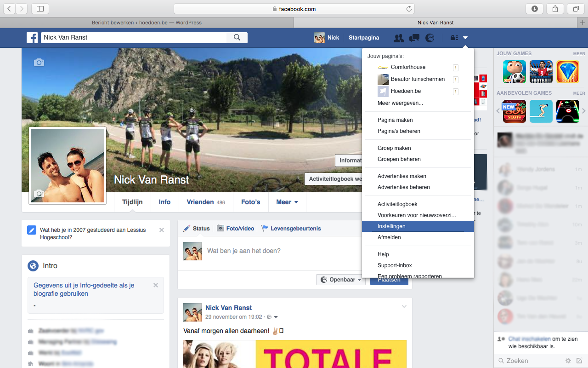Open the Slots game icon
The width and height of the screenshot is (588, 368).
pyautogui.click(x=514, y=111)
